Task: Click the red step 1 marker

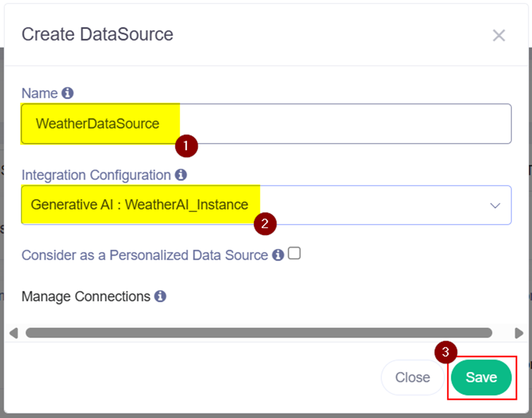Action: click(x=186, y=147)
